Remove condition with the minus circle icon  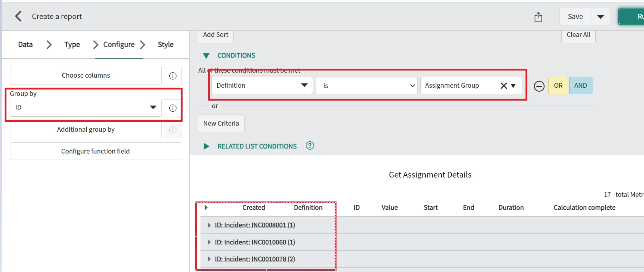click(539, 86)
